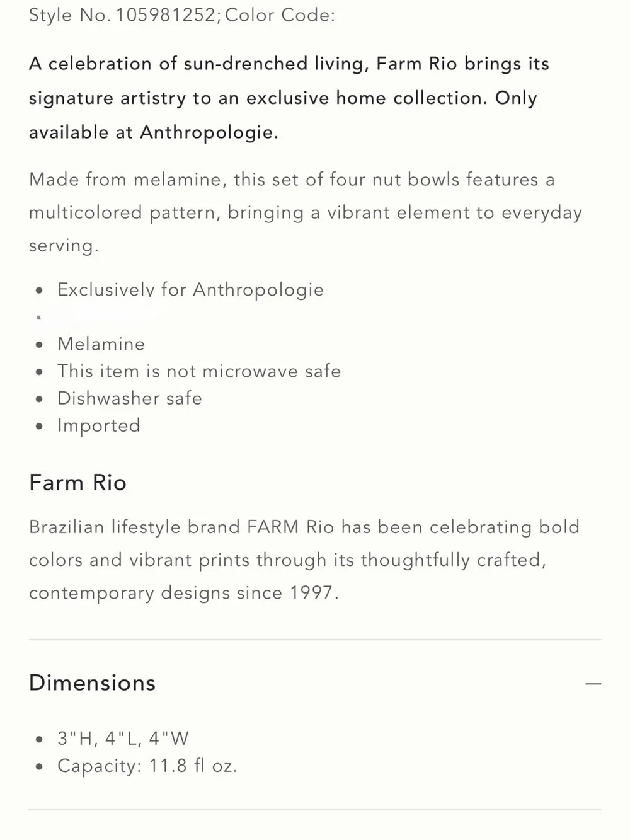This screenshot has width=630, height=840.
Task: Select 'This item is not microwave safe'
Action: (199, 371)
